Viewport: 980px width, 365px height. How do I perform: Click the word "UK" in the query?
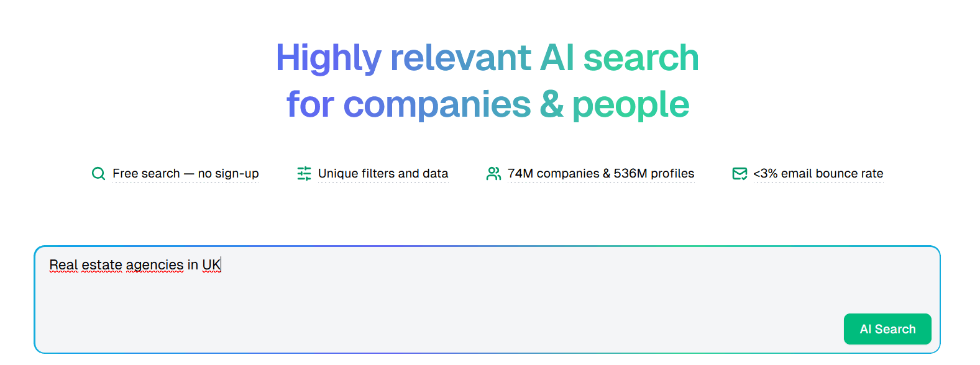point(211,265)
